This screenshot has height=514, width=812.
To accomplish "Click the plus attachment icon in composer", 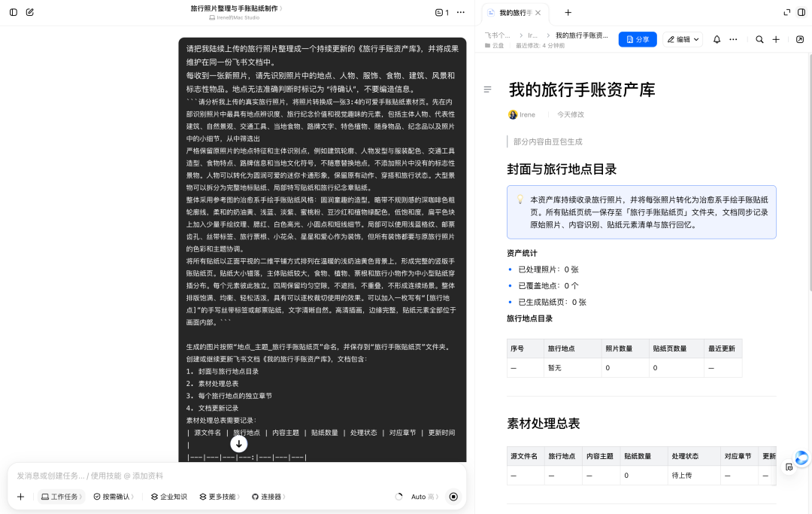I will click(x=21, y=497).
